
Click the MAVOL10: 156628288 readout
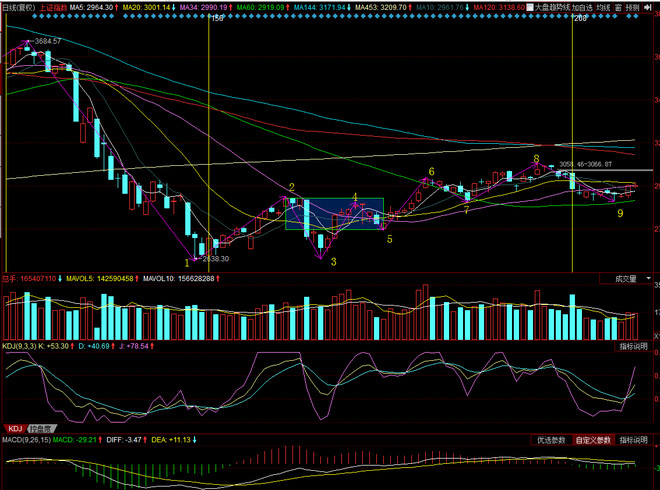(x=181, y=279)
